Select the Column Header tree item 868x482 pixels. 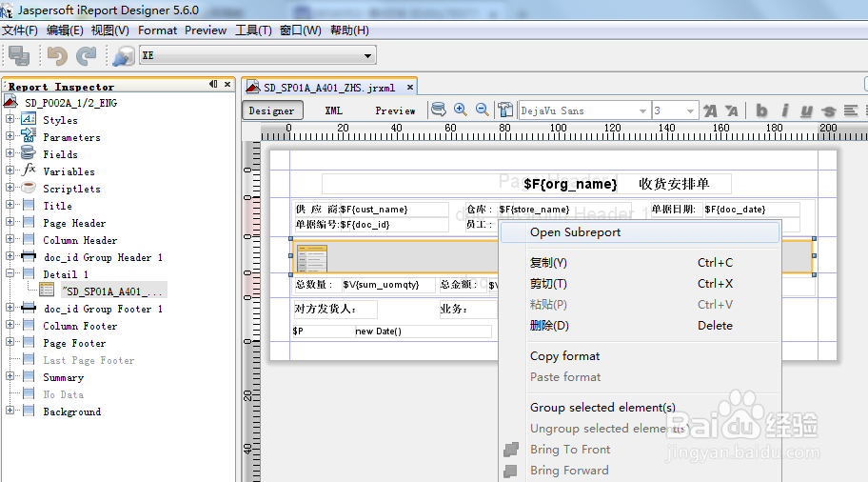tap(80, 240)
